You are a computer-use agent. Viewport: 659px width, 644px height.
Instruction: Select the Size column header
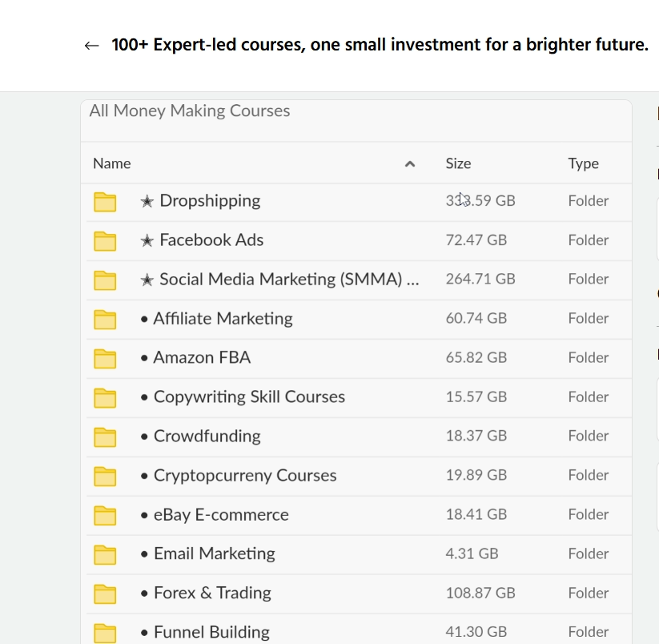click(458, 163)
